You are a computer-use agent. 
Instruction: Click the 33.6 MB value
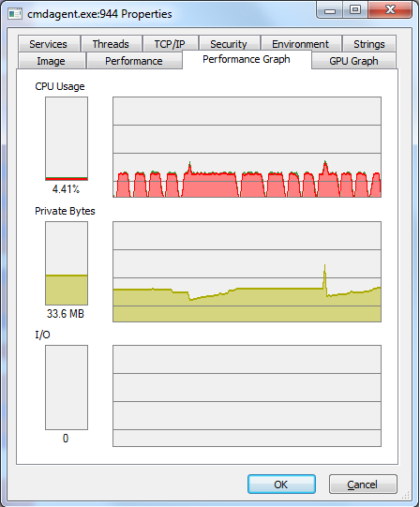pos(66,314)
